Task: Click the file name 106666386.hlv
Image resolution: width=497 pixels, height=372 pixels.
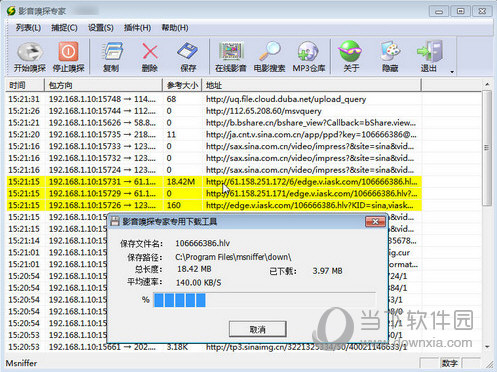Action: pyautogui.click(x=202, y=243)
